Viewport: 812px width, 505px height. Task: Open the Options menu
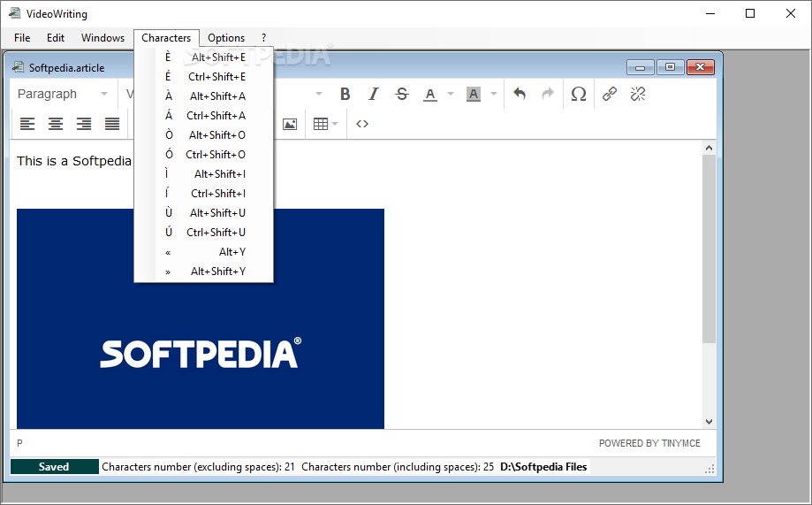pos(226,38)
